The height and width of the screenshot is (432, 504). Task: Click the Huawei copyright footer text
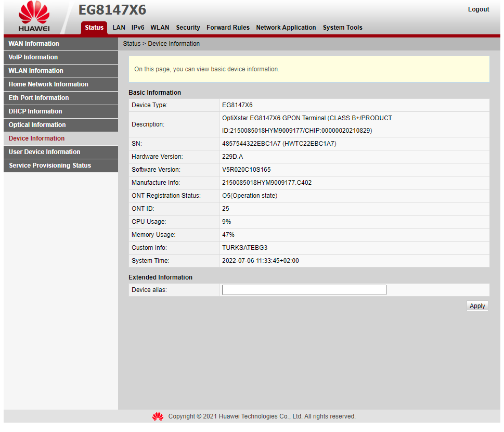(x=262, y=416)
